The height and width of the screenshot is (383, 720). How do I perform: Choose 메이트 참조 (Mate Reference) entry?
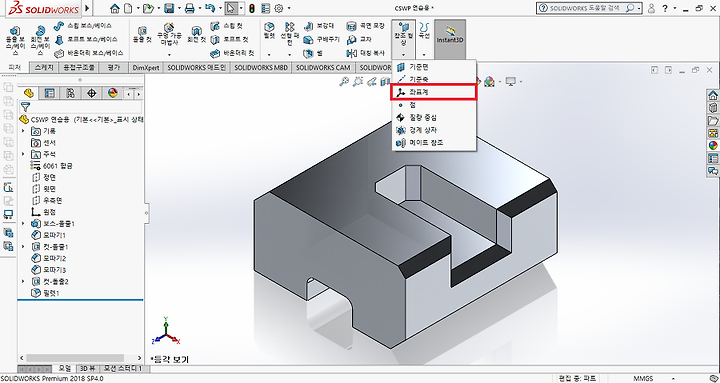[x=434, y=143]
